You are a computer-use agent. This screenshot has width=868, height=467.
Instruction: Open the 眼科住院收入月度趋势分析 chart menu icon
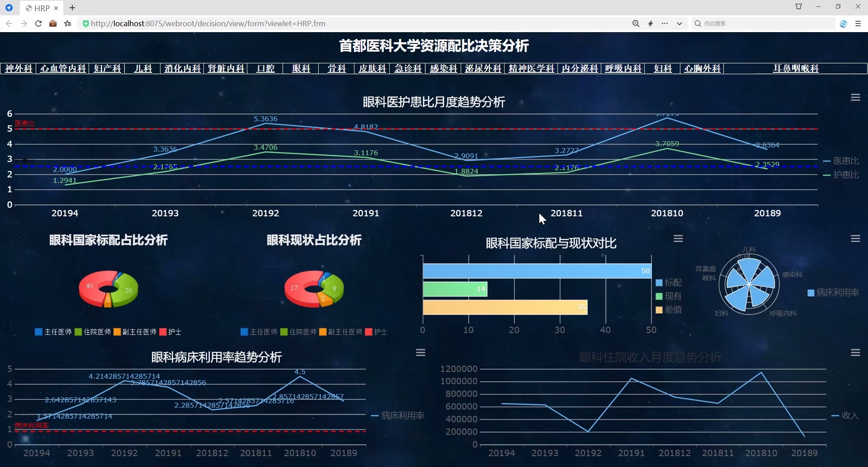[x=856, y=353]
